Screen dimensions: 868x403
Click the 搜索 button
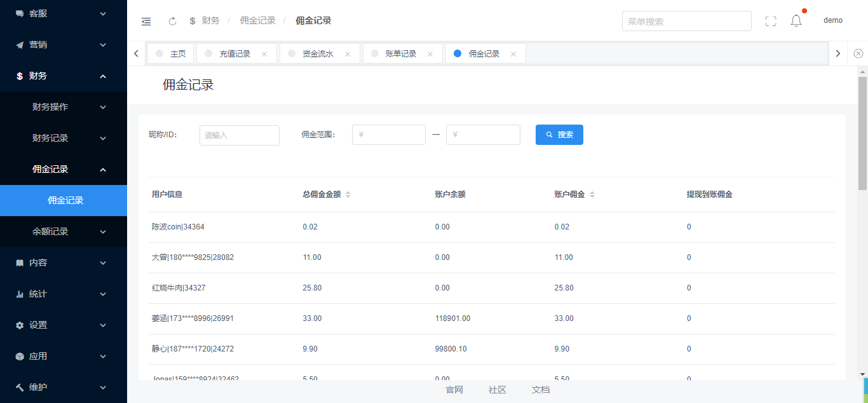pos(559,135)
